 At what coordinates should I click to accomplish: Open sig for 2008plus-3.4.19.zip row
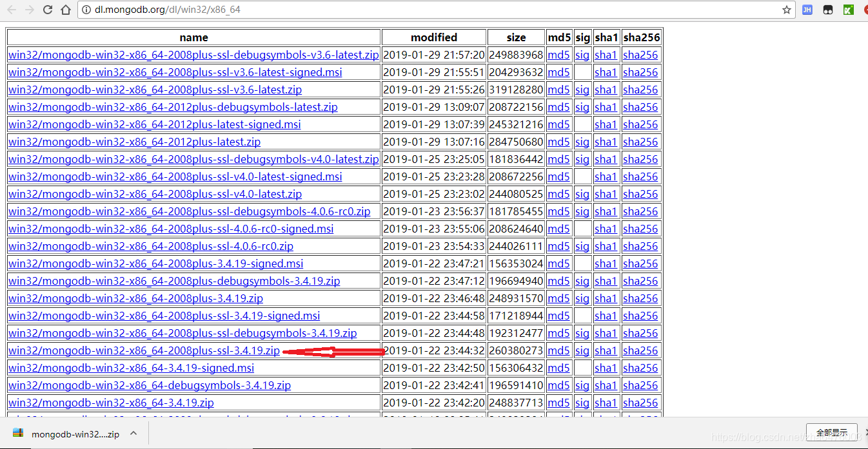(582, 298)
